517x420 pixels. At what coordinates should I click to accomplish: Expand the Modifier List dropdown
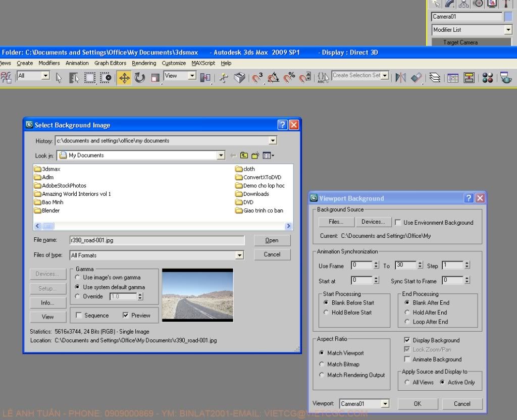[x=508, y=30]
